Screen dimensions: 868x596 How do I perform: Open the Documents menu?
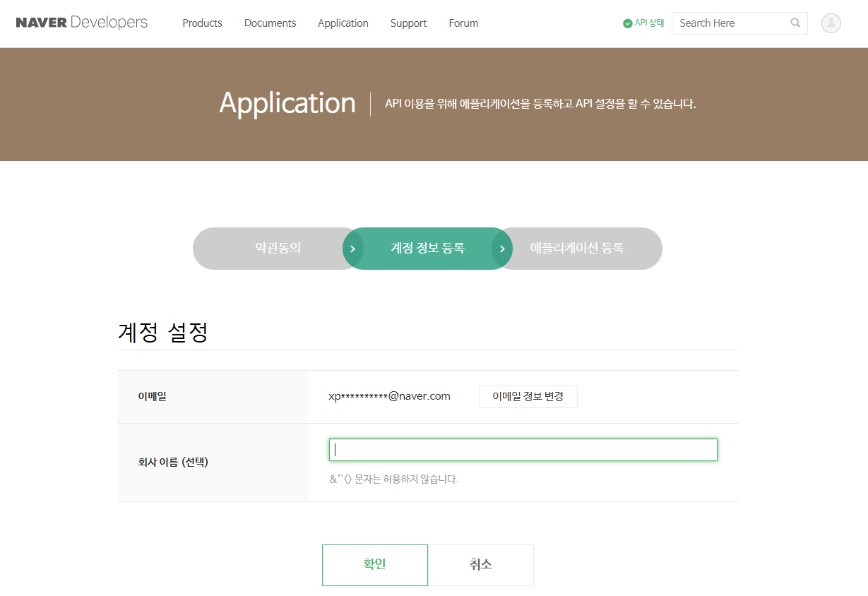pos(270,23)
